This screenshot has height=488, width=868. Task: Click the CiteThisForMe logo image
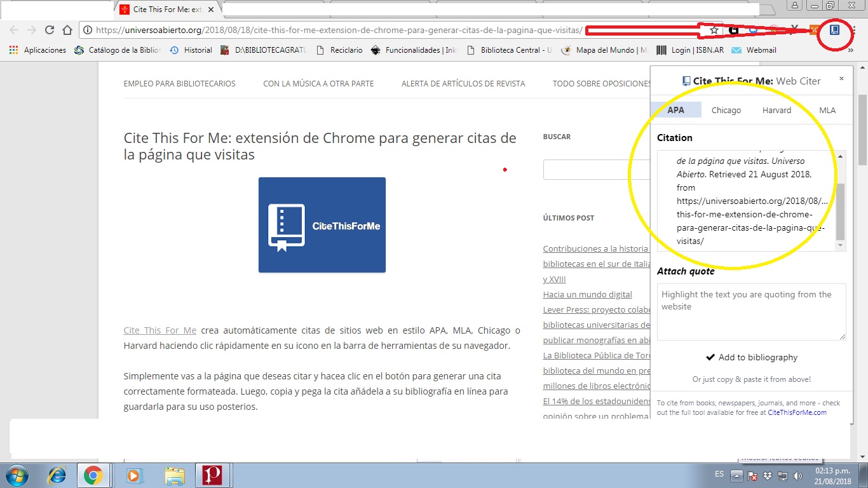pos(322,225)
